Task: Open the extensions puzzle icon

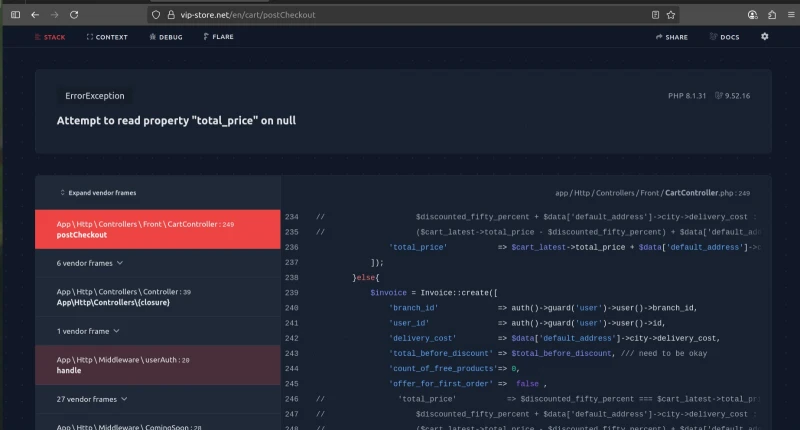Action: click(772, 15)
